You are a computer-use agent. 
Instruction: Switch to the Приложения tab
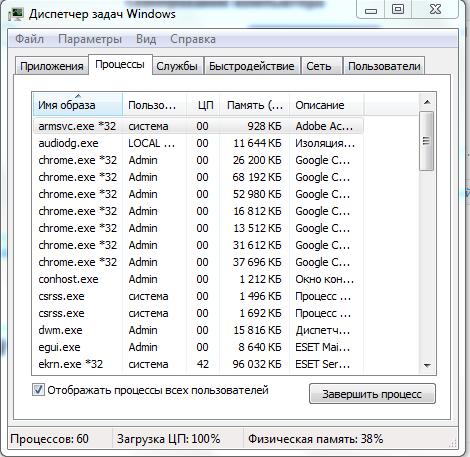coord(52,66)
